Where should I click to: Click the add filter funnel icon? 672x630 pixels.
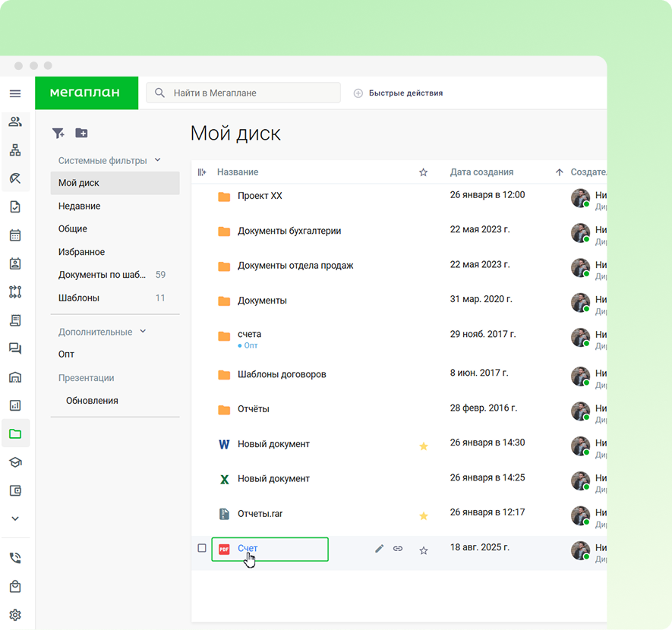tap(58, 133)
